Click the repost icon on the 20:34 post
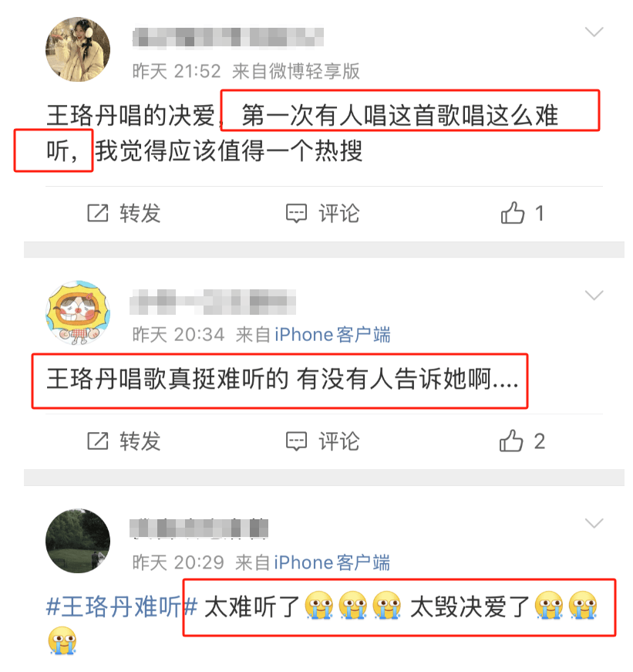633x672 pixels. point(98,441)
